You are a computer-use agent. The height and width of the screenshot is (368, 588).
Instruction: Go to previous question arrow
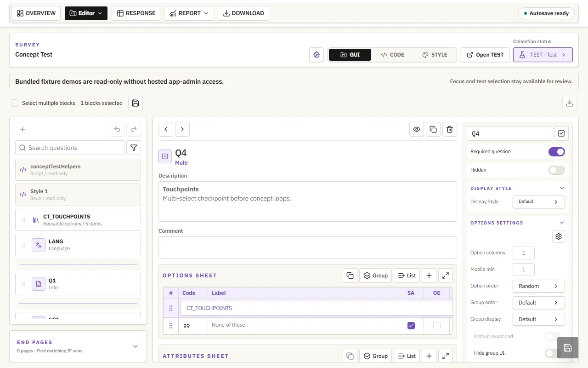166,129
